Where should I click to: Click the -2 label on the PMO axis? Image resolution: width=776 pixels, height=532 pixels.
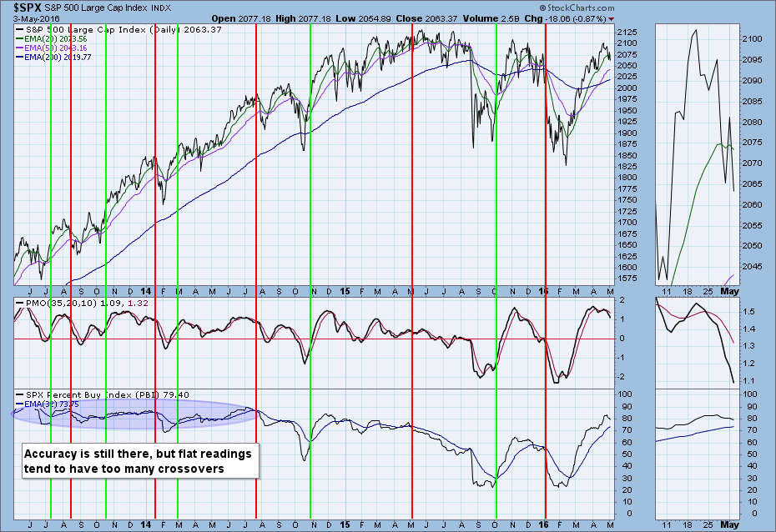pyautogui.click(x=621, y=377)
